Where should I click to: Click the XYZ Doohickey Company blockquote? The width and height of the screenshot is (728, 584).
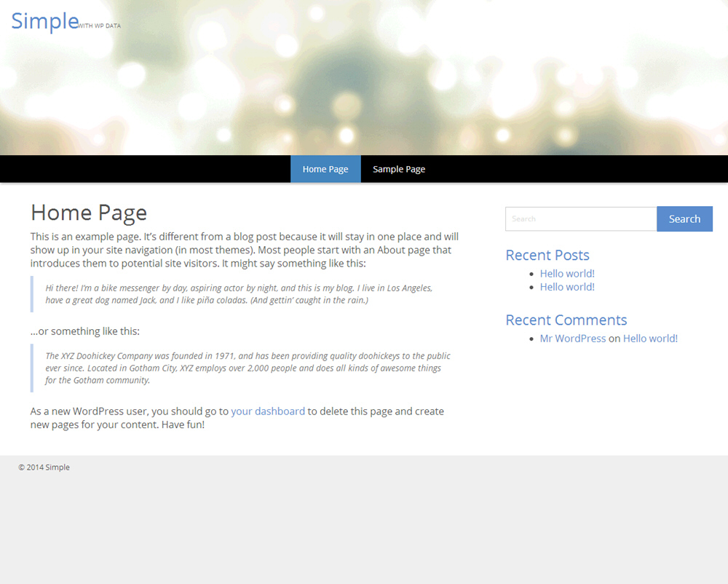[248, 368]
